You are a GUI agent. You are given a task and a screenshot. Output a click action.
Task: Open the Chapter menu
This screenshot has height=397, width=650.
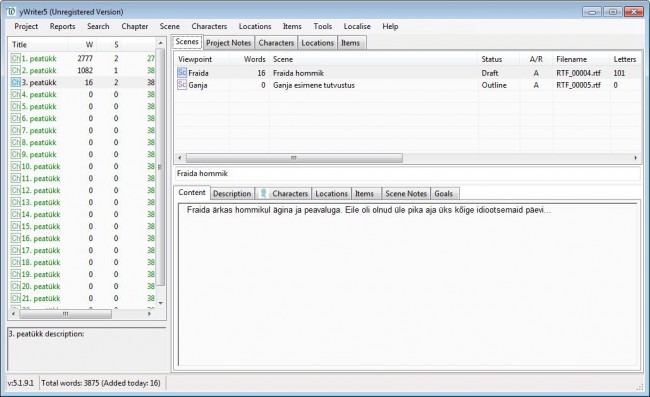tap(135, 27)
